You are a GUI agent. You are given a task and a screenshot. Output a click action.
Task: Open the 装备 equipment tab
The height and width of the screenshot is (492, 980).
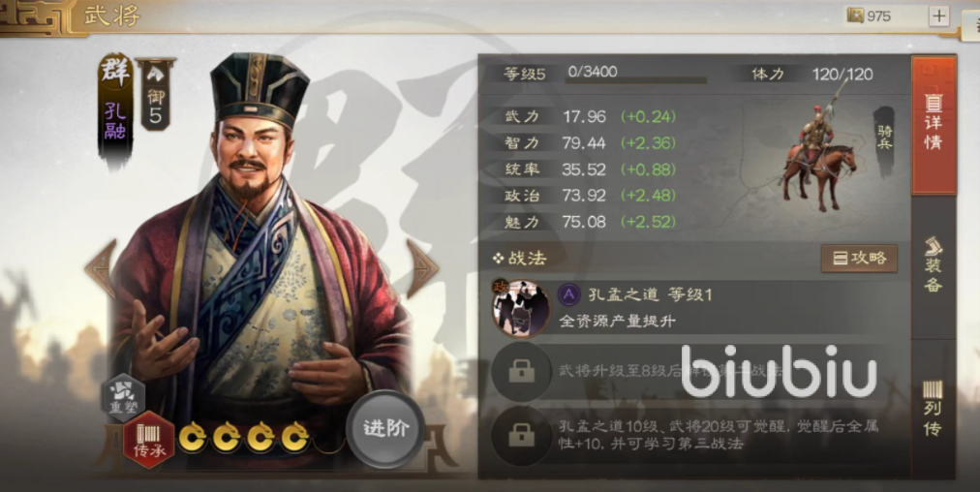934,265
